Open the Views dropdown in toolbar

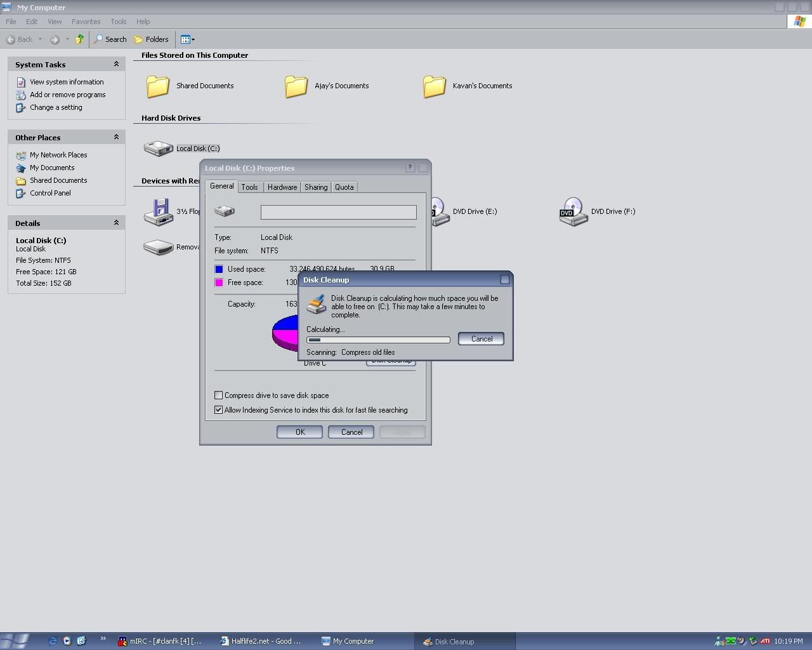point(187,39)
